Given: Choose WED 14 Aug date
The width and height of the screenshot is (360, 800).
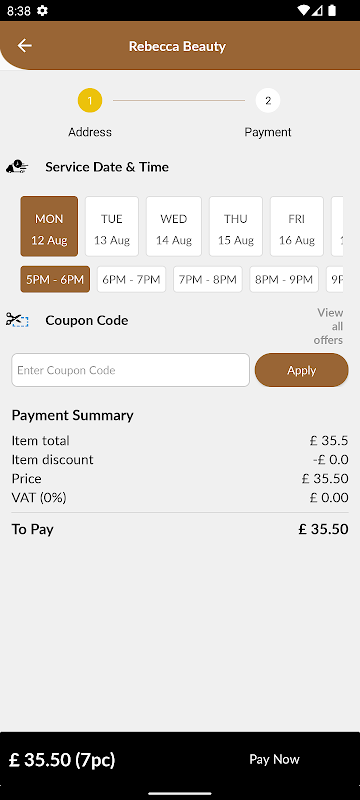Looking at the screenshot, I should point(174,226).
